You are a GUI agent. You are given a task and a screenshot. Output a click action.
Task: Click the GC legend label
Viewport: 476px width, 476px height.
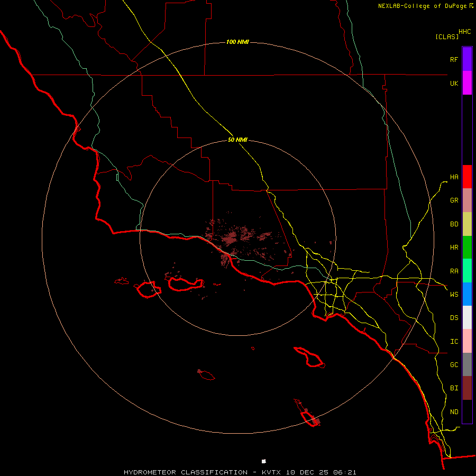point(454,365)
